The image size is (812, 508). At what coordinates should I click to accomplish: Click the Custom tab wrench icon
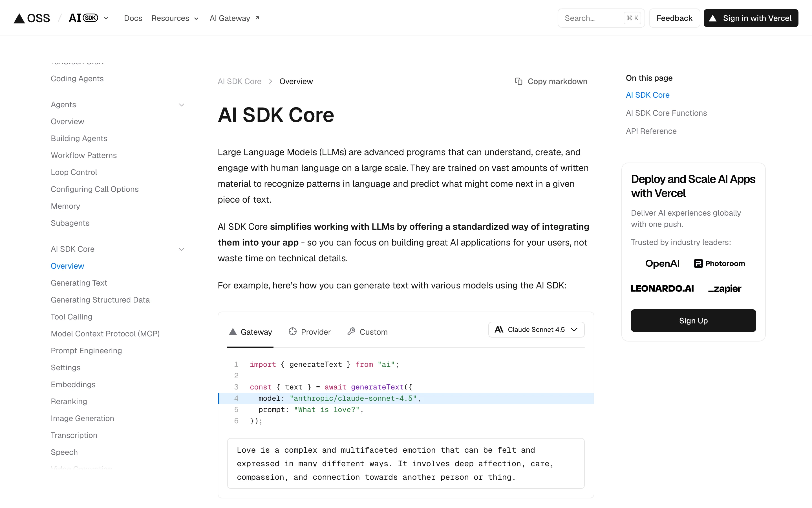coord(351,332)
